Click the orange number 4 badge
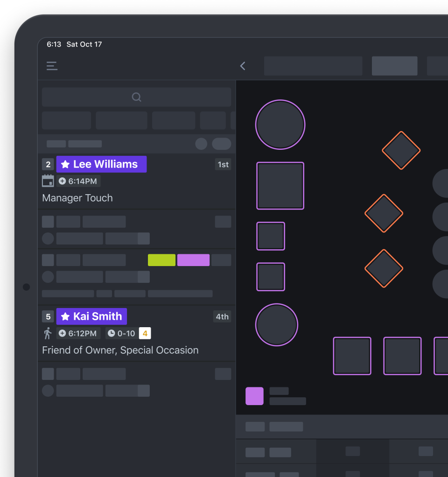 [145, 333]
